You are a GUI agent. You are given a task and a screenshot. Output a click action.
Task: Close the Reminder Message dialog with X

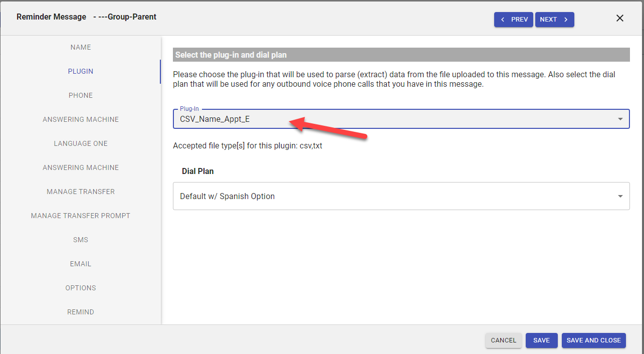(x=619, y=19)
